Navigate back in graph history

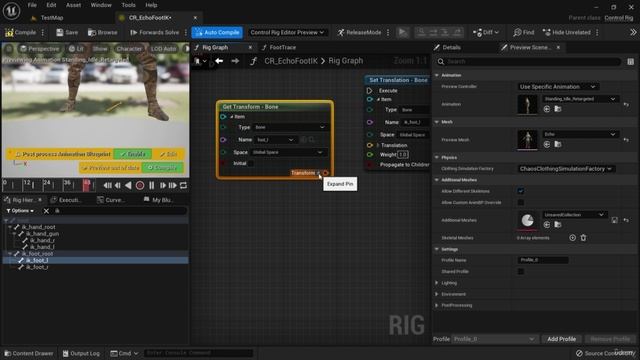tap(219, 61)
